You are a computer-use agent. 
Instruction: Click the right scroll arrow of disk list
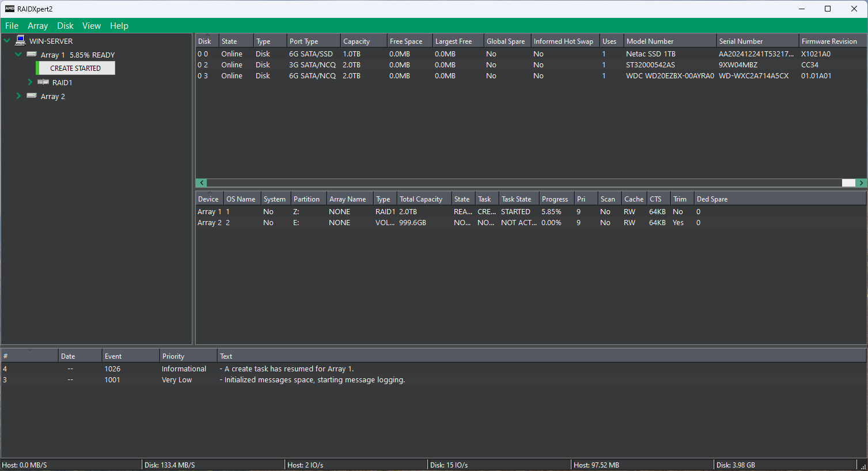(861, 183)
